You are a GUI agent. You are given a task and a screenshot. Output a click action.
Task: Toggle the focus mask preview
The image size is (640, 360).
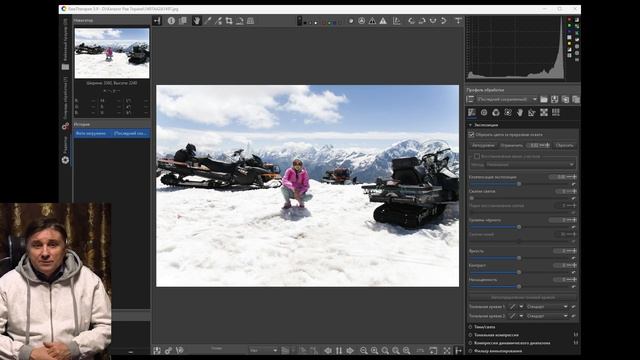click(362, 21)
